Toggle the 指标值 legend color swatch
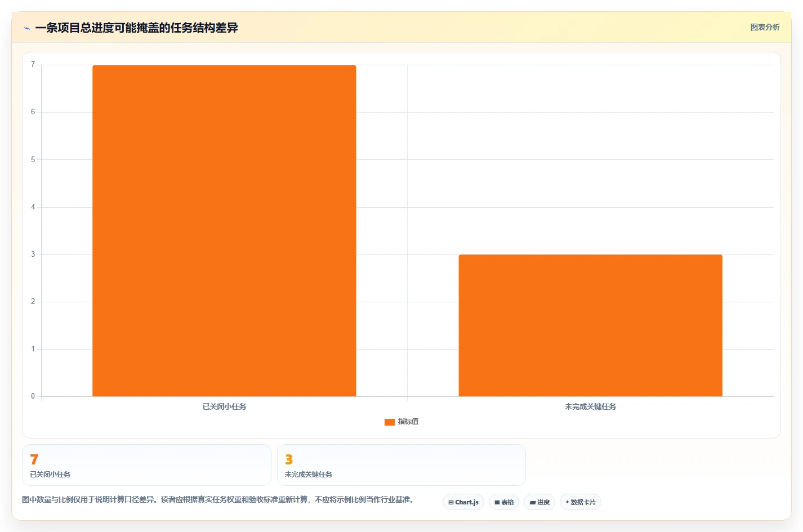Screen dimensions: 803x532 (389, 422)
